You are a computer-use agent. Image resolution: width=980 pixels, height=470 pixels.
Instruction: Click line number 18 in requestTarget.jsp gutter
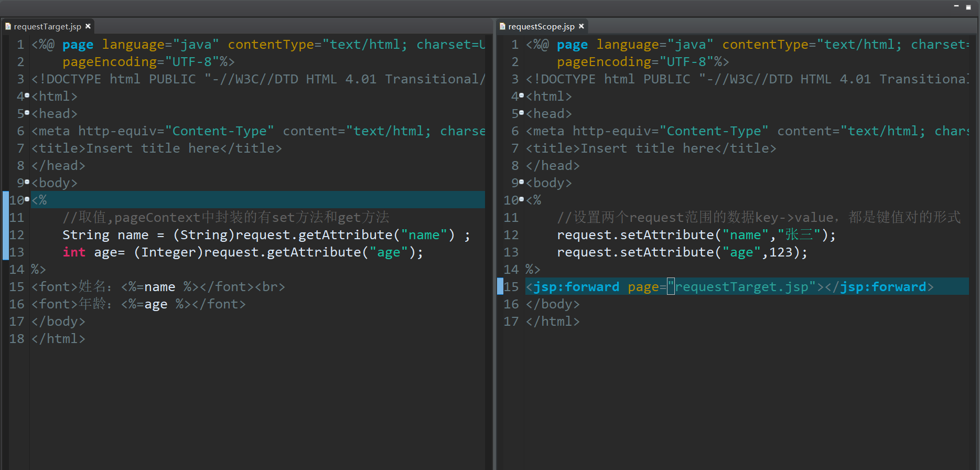coord(17,338)
